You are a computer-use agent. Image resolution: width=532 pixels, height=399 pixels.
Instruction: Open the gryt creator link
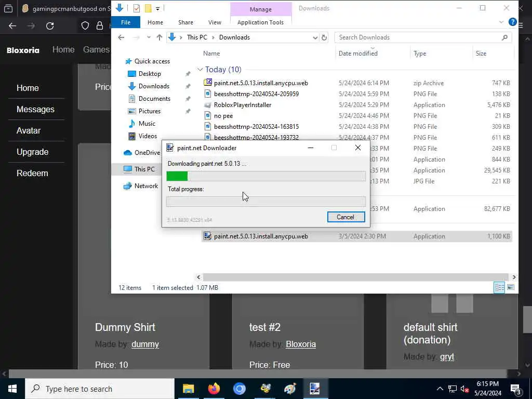(x=447, y=357)
